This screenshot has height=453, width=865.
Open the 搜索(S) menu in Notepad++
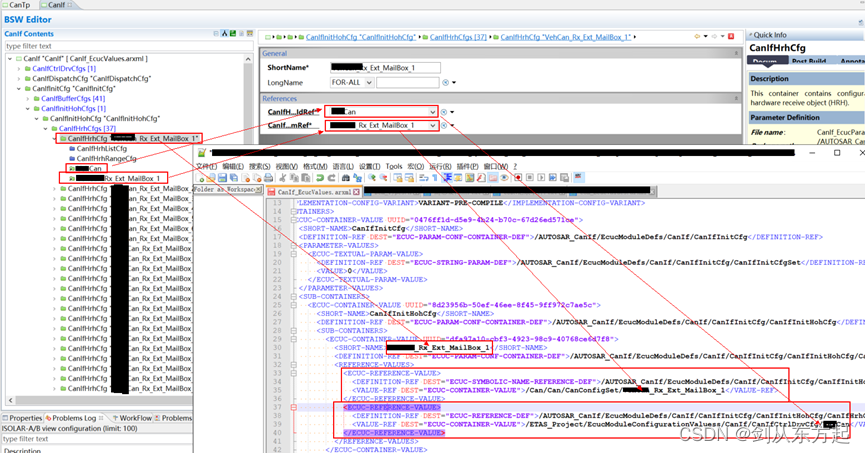259,166
